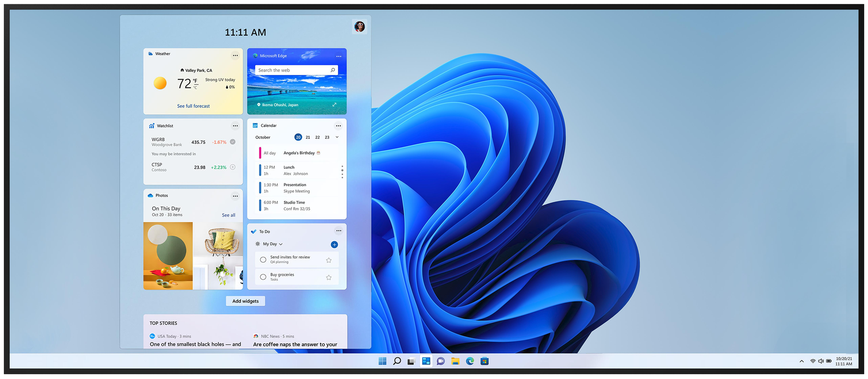
Task: Open the orange still life photo
Action: pos(168,256)
